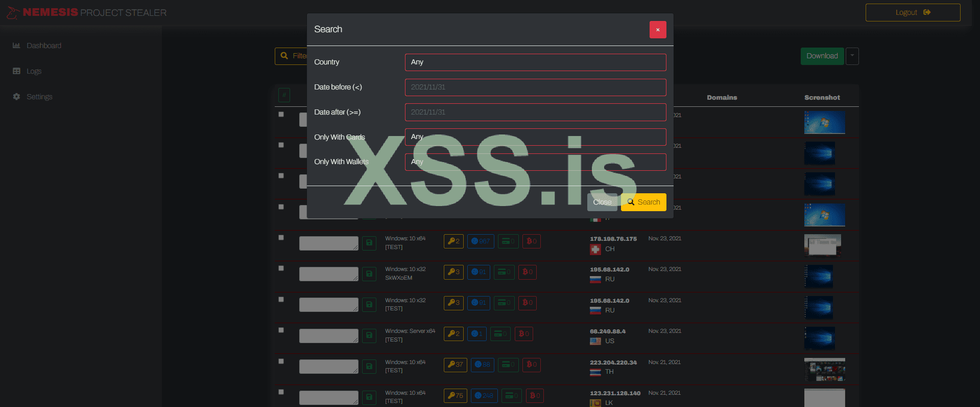
Task: Click the Thai flag next to TH
Action: 595,372
